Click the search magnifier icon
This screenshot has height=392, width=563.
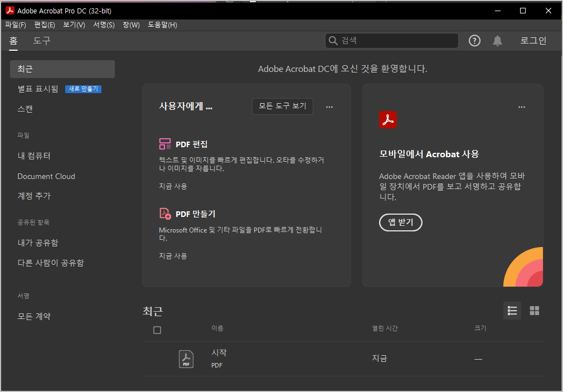coord(333,40)
